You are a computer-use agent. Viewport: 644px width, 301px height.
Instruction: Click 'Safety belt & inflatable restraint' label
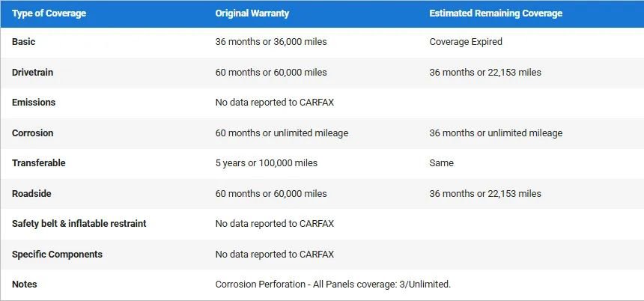coord(79,224)
